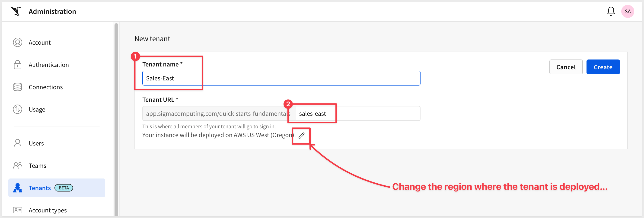Click the Sigma bird logo icon
The image size is (644, 218).
[16, 11]
